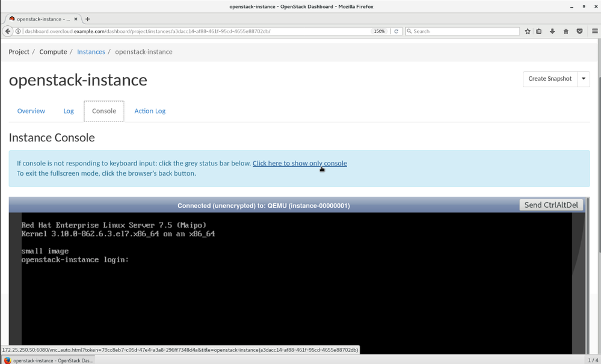Follow 'Click here to show only console' link
The height and width of the screenshot is (364, 601).
point(300,163)
